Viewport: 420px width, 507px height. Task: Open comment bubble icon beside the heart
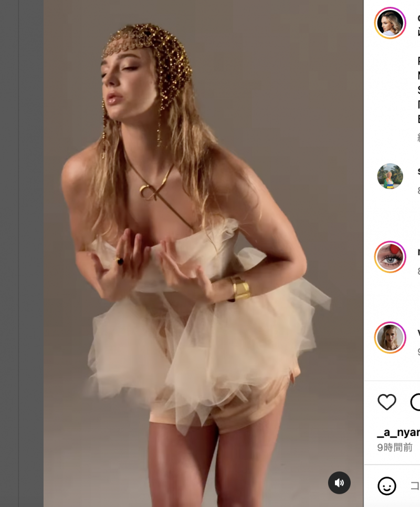[x=416, y=402]
